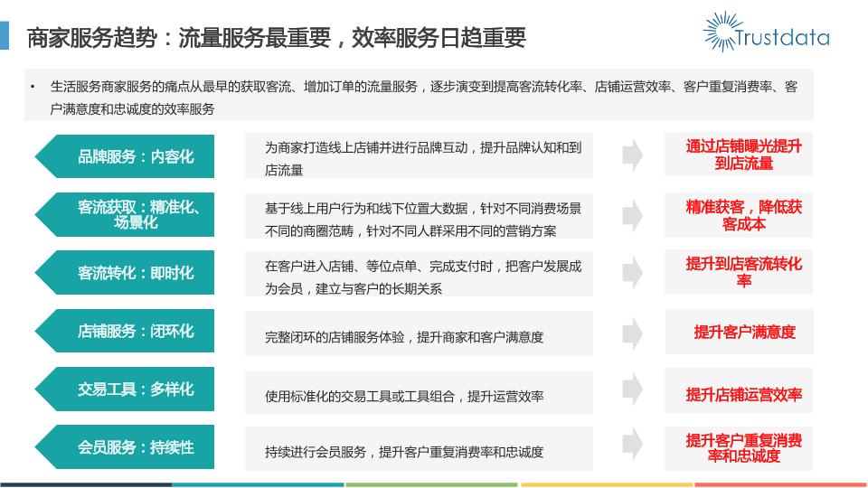Click the arrow in the 客流获取 row
The height and width of the screenshot is (488, 868).
pos(632,215)
